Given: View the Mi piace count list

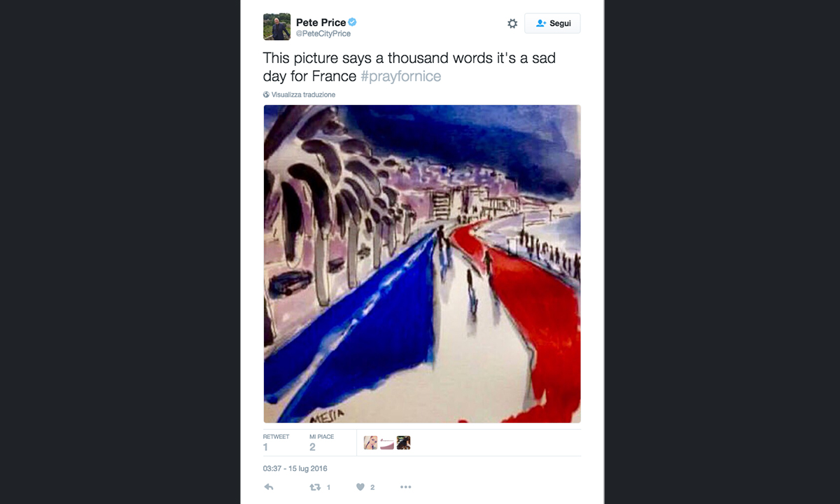Looking at the screenshot, I should (x=321, y=442).
